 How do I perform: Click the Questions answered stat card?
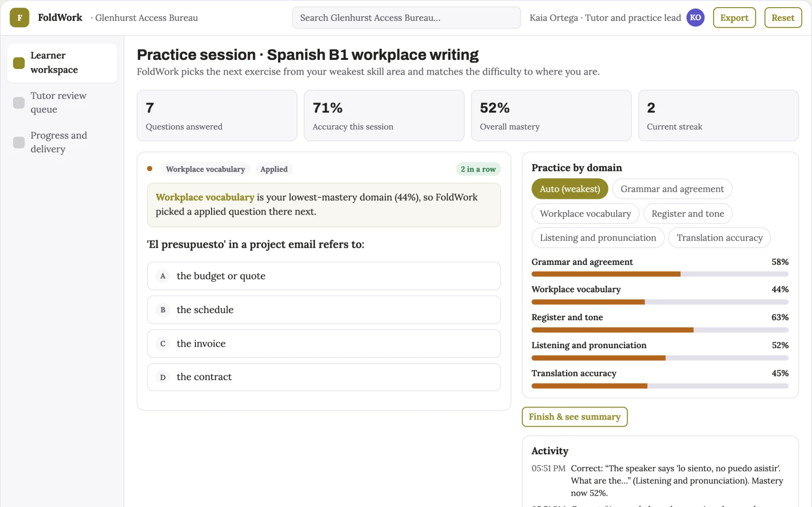[x=217, y=116]
